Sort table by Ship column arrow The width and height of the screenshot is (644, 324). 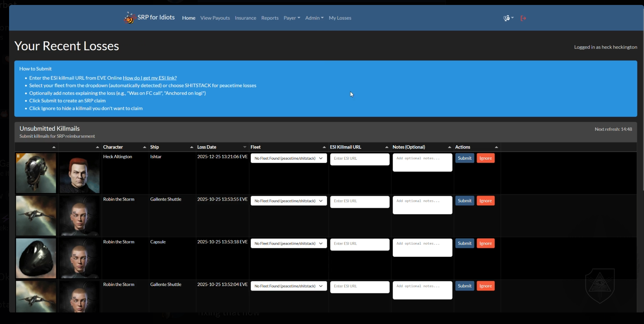pos(191,147)
